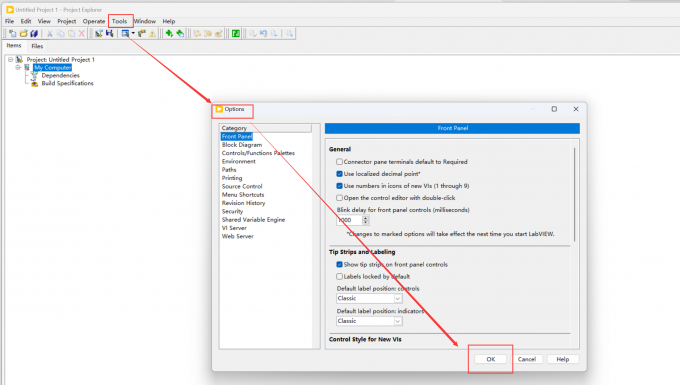
Task: Click the blink delay milliseconds input field
Action: pos(349,220)
